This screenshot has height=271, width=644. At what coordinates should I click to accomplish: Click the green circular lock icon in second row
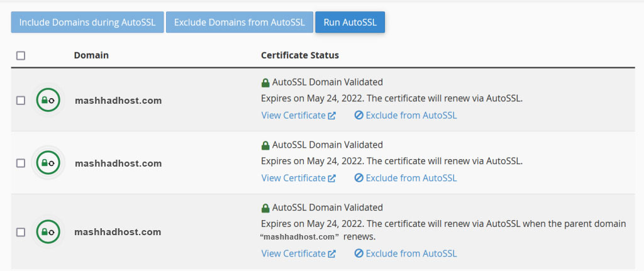pos(48,163)
